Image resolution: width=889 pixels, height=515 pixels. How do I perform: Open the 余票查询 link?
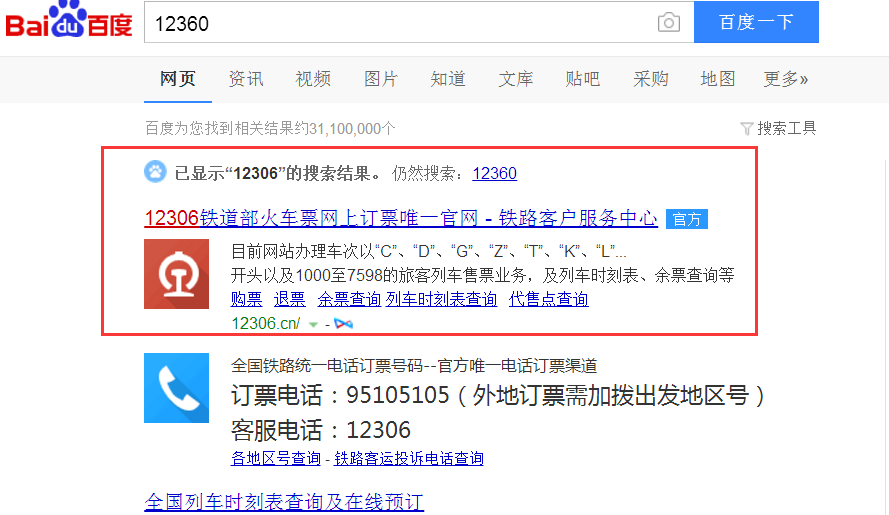tap(349, 299)
